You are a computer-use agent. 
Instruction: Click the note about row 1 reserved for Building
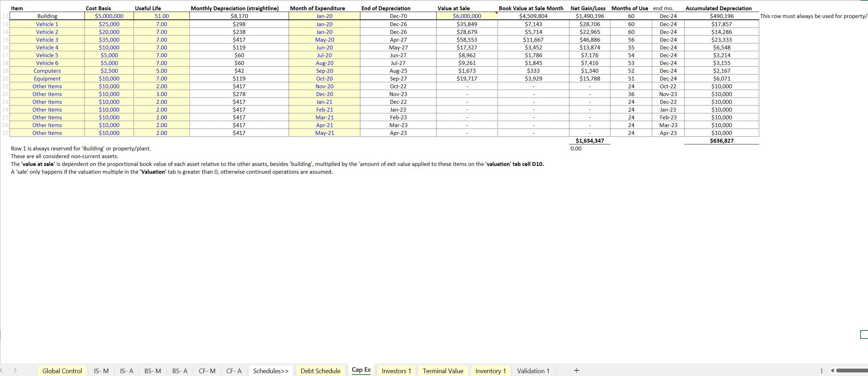pyautogui.click(x=81, y=149)
